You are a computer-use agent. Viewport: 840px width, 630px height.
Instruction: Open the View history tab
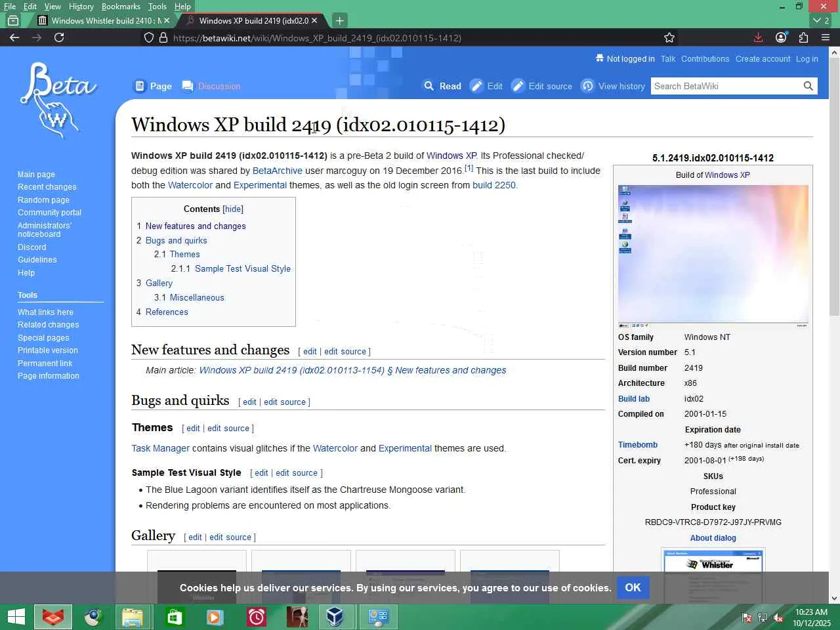point(614,86)
